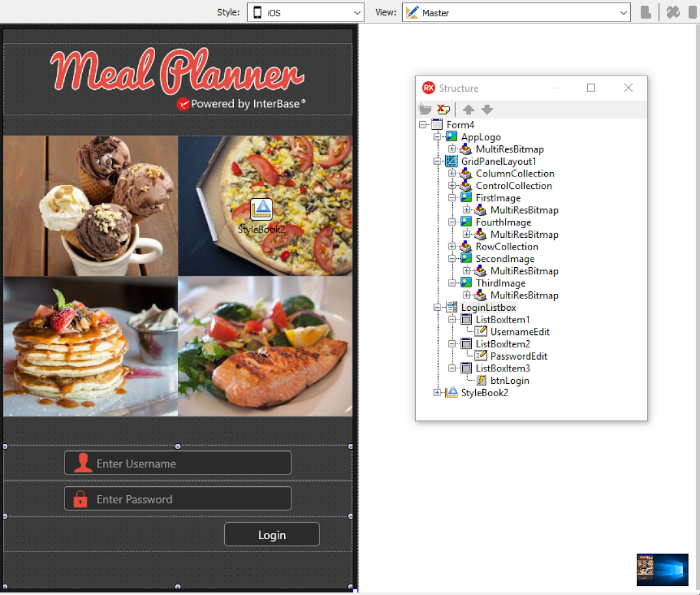
Task: Select the SecondImage icon in tree
Action: [x=466, y=259]
